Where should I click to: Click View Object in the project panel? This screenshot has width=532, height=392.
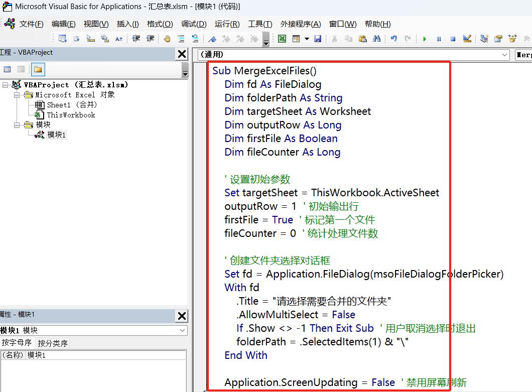[21, 69]
